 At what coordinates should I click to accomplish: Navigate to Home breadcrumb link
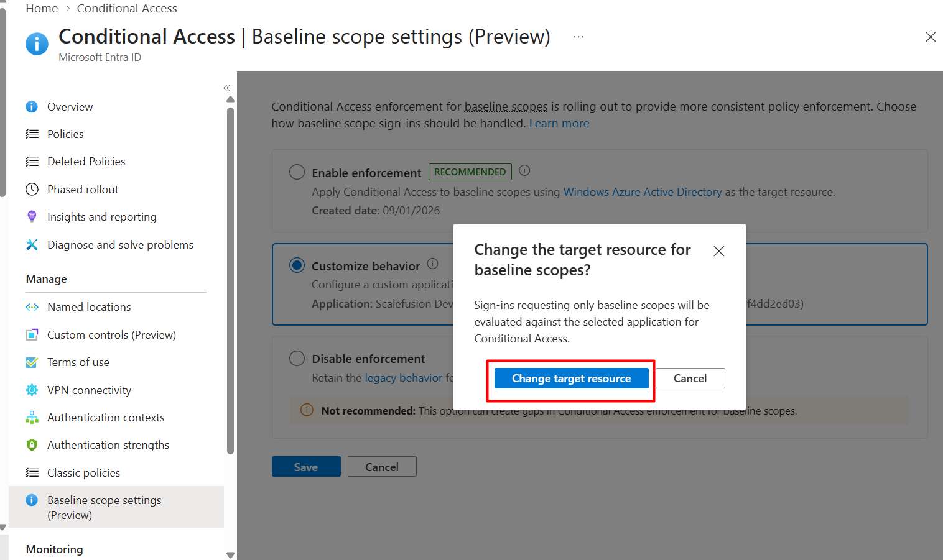click(42, 9)
